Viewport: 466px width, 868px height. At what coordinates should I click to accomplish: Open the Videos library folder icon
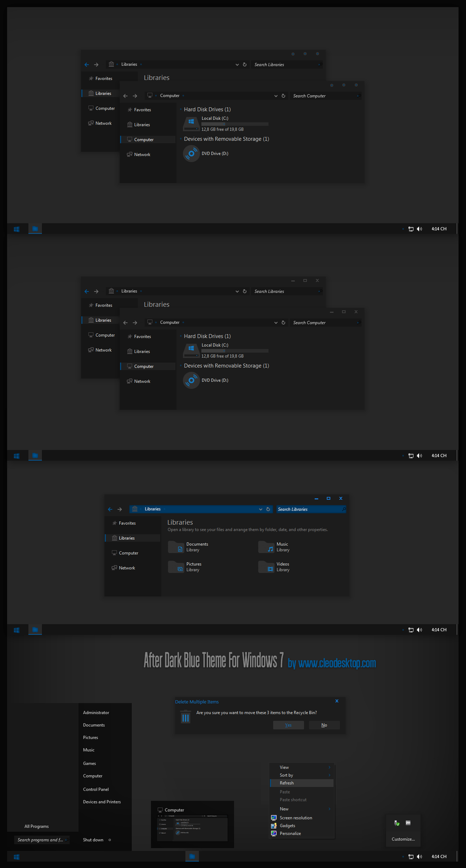point(266,567)
